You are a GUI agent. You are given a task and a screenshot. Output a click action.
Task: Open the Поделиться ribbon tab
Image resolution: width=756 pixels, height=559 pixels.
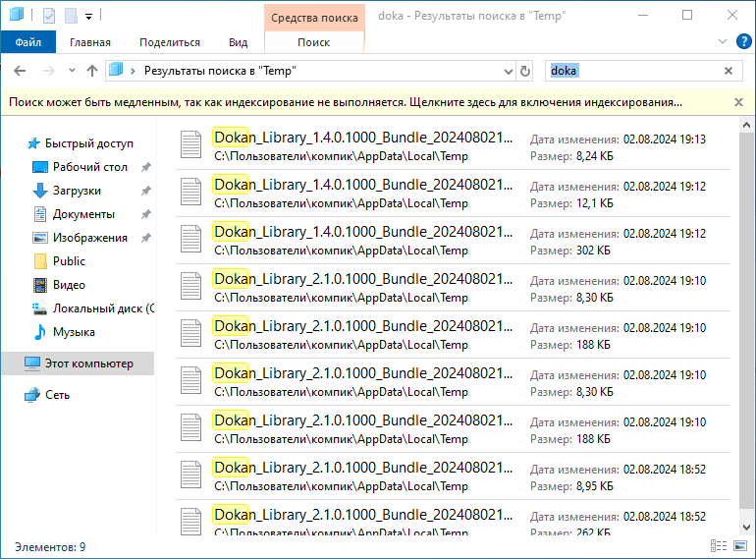coord(170,42)
